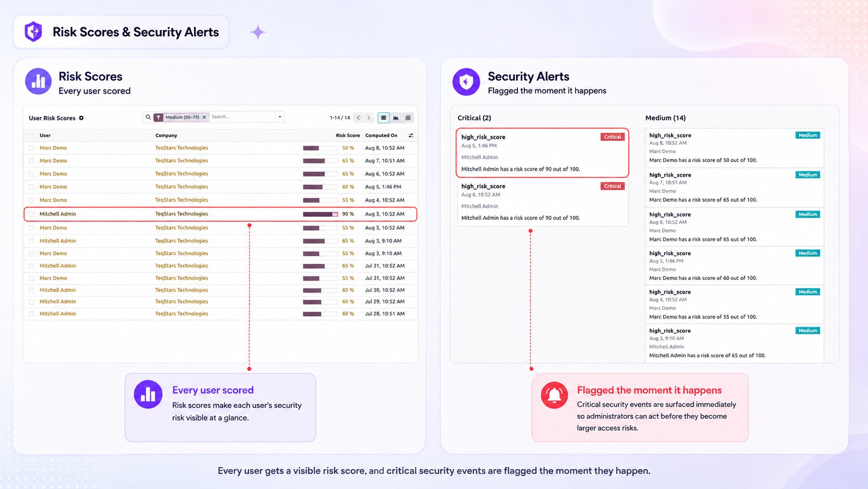
Task: Sort by the Computed On column header
Action: 381,136
